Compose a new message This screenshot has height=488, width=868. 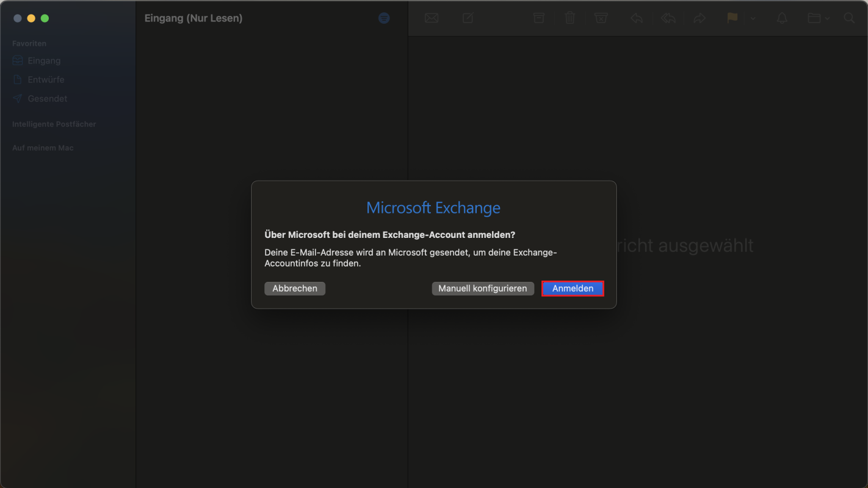point(468,18)
